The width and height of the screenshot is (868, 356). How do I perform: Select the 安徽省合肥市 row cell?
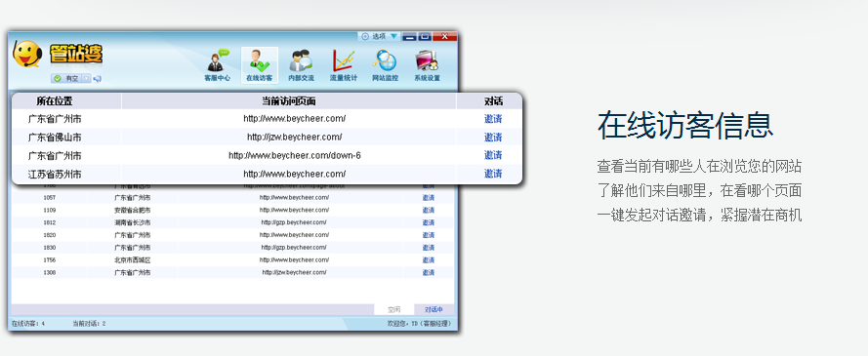coord(133,210)
